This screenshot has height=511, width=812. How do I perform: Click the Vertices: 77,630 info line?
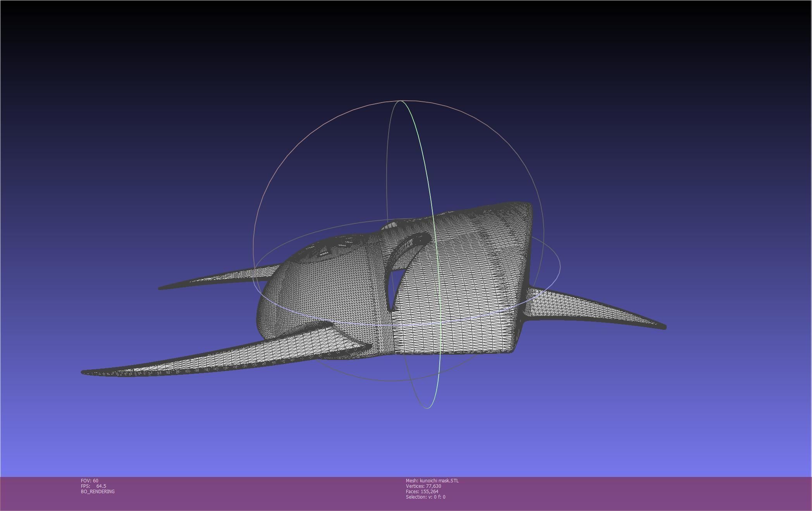coord(423,486)
